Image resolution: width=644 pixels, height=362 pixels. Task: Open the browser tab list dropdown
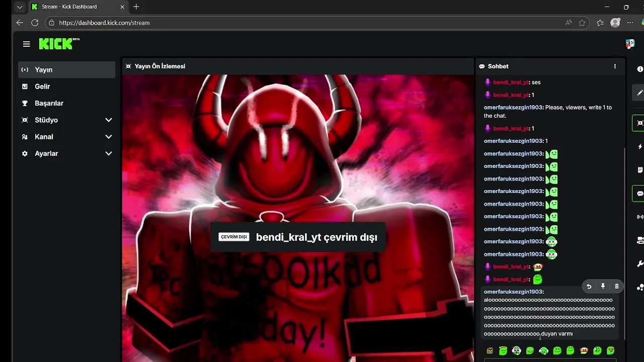(20, 7)
